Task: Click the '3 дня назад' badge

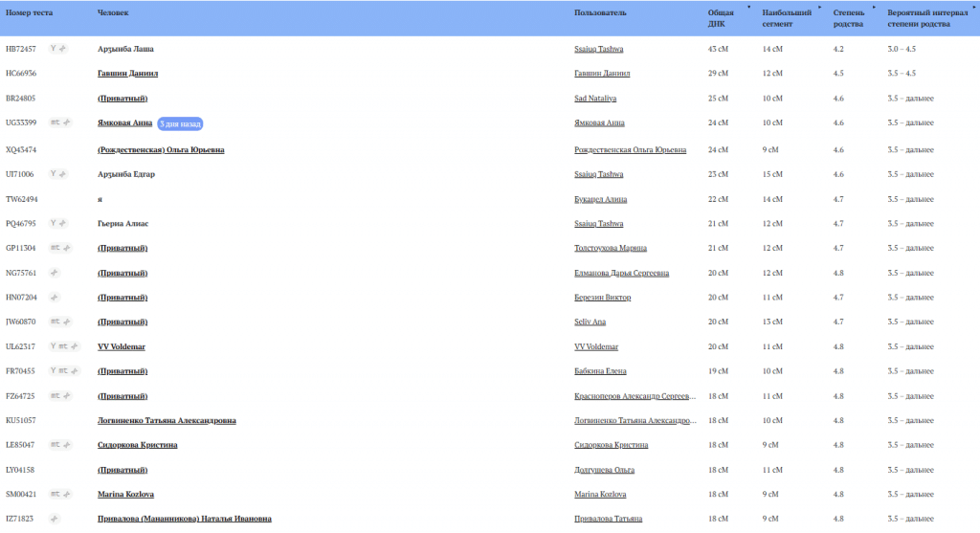Action: click(x=181, y=123)
